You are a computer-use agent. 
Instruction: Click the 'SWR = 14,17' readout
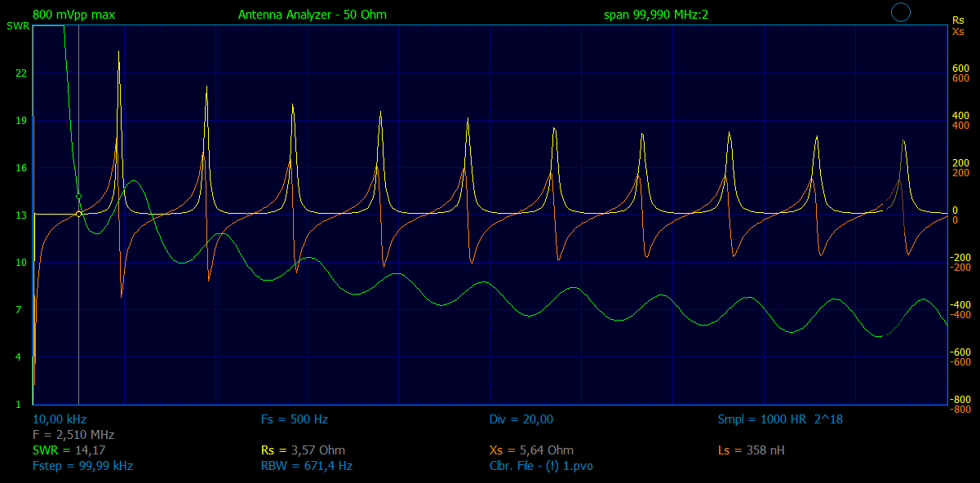tap(69, 450)
